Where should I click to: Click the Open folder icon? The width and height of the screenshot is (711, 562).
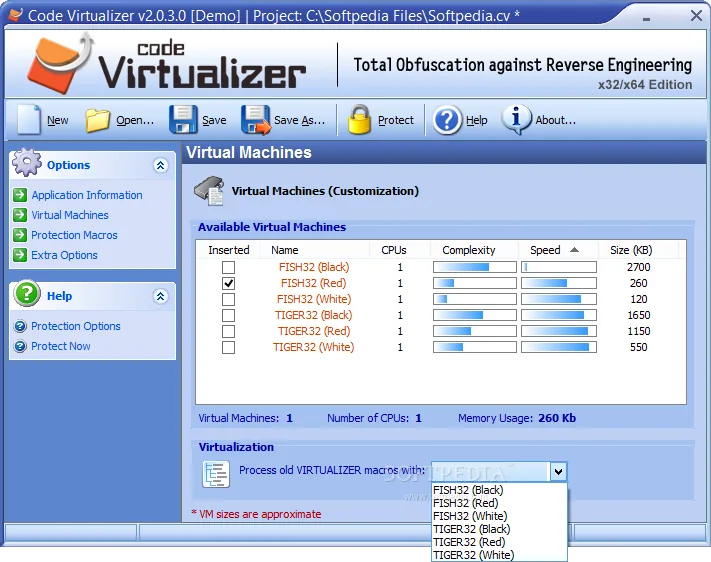(97, 120)
